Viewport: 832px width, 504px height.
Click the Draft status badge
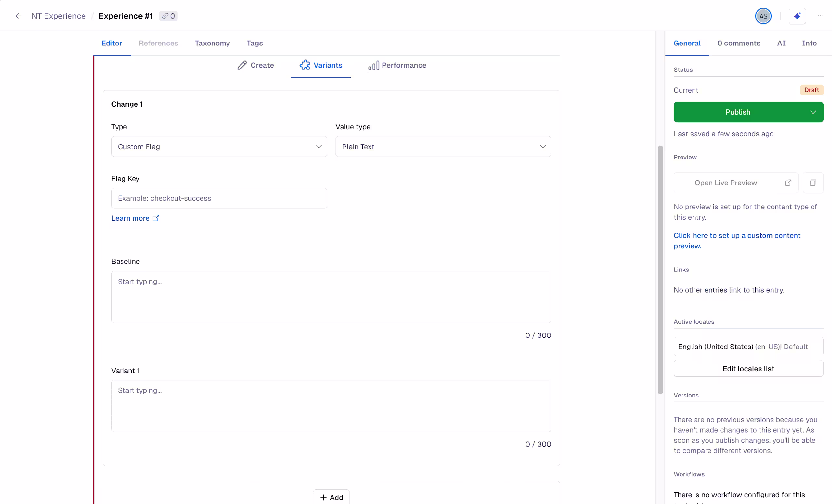point(812,90)
